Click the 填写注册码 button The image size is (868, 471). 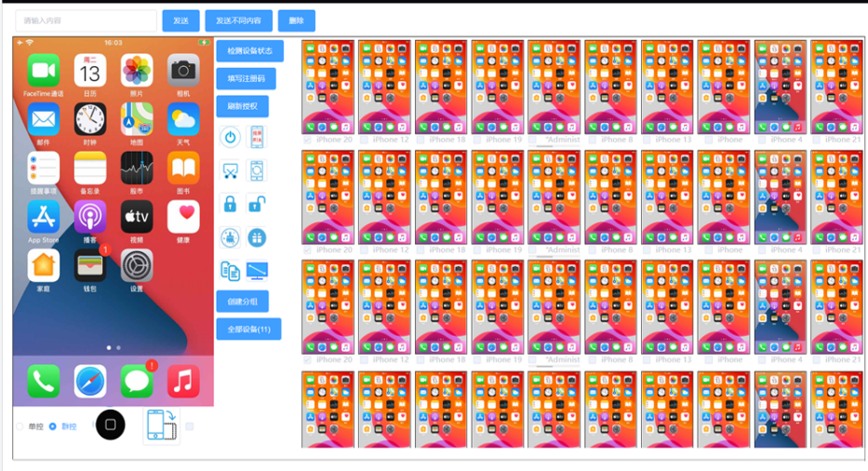pyautogui.click(x=247, y=79)
